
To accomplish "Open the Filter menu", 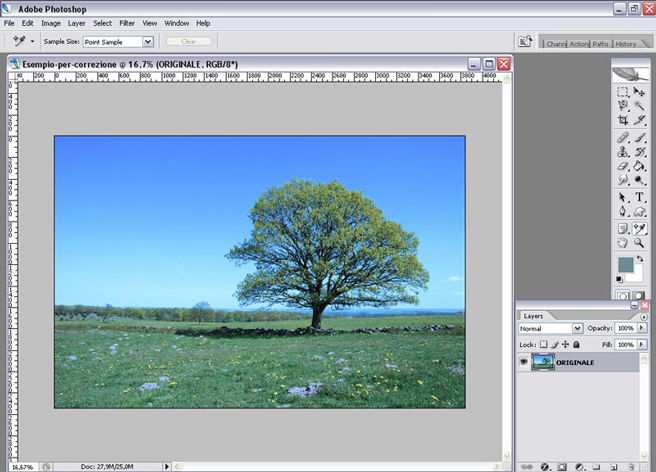I will point(127,22).
